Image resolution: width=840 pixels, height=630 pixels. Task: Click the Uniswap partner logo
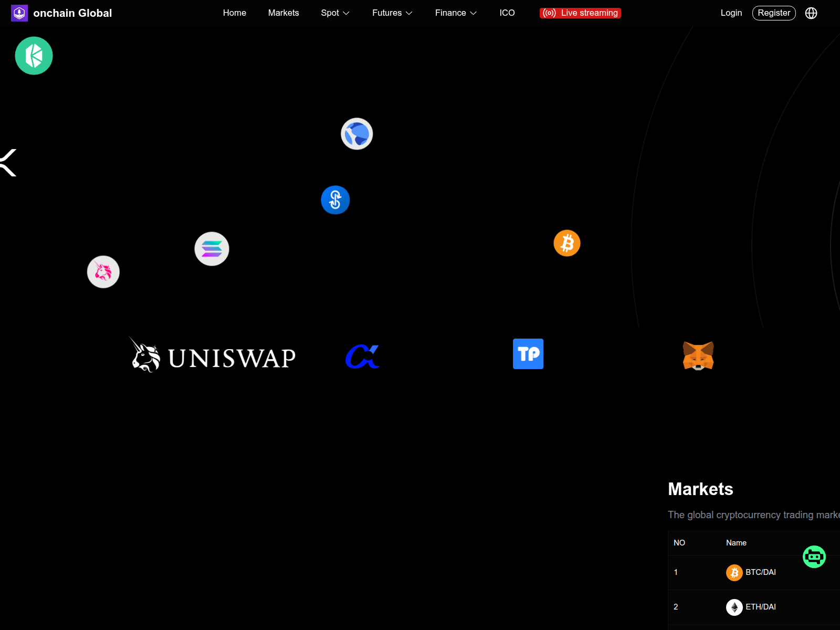point(213,355)
